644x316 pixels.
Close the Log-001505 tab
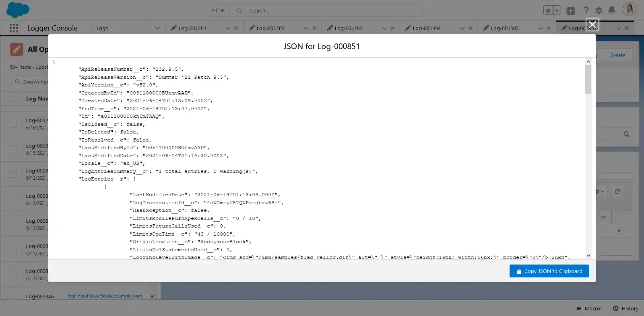[549, 28]
